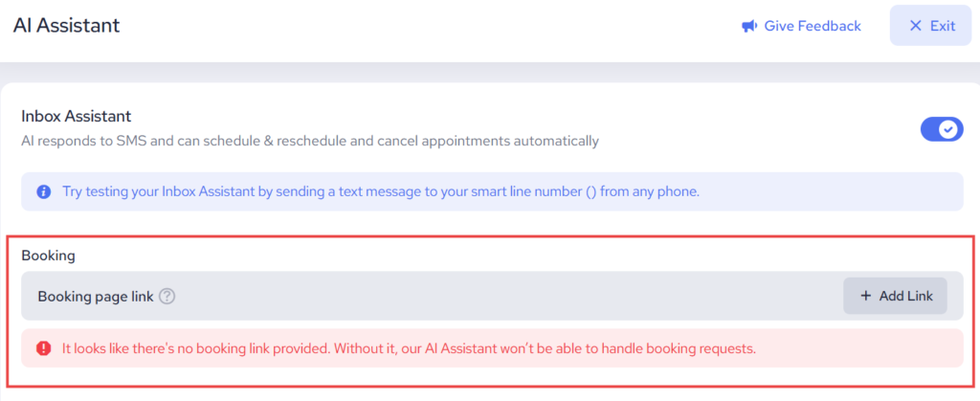
Task: Select the Booking section heading
Action: [x=48, y=256]
